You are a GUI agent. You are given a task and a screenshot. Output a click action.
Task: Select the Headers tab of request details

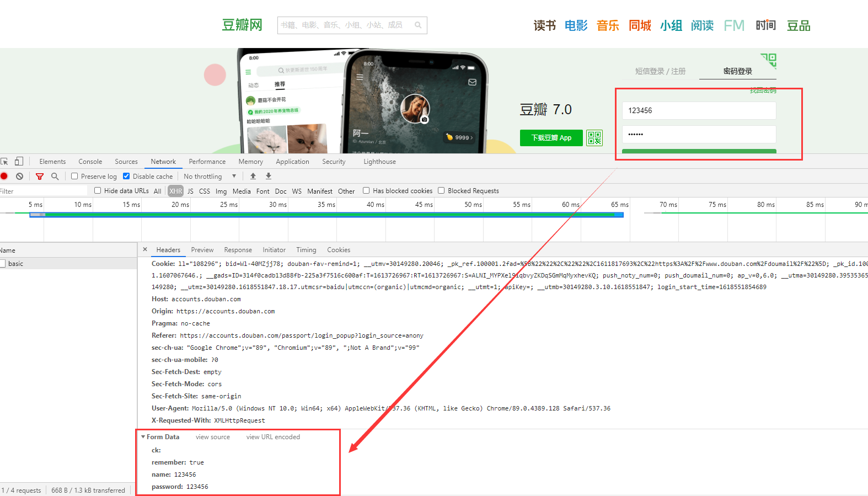point(168,250)
